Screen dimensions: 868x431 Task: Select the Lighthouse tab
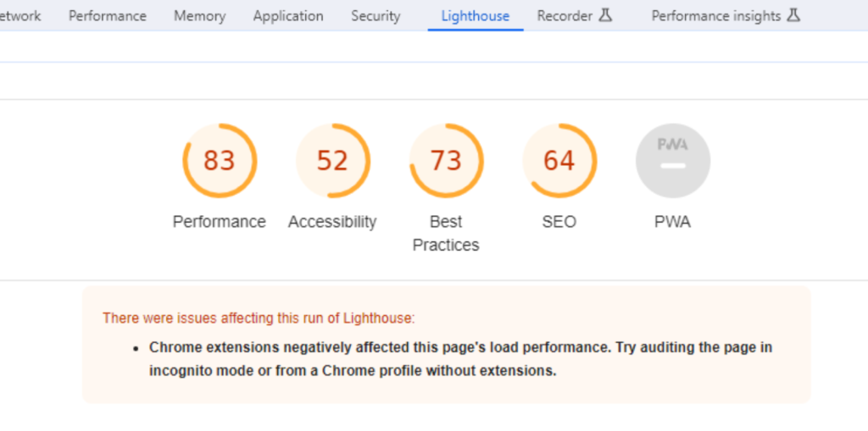coord(475,16)
